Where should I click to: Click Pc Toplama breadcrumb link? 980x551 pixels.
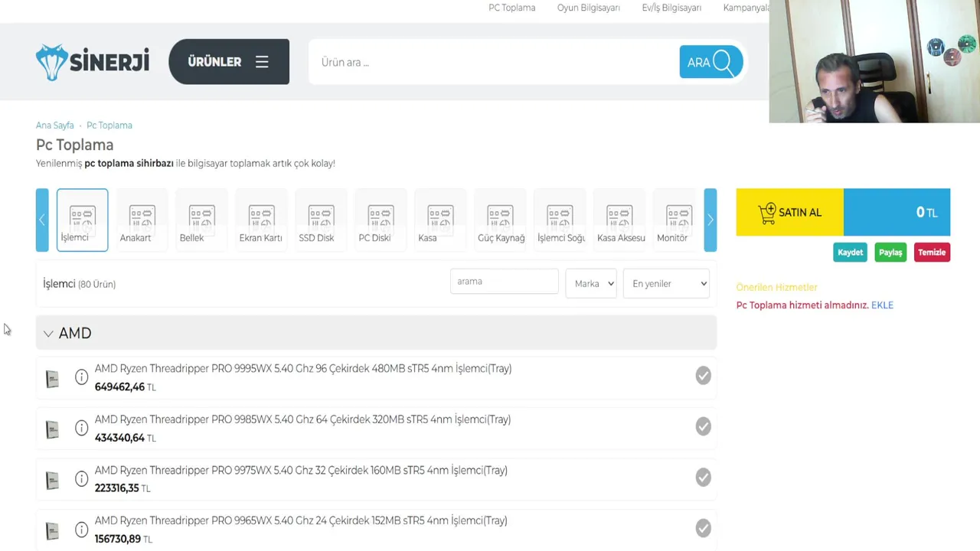click(x=109, y=126)
